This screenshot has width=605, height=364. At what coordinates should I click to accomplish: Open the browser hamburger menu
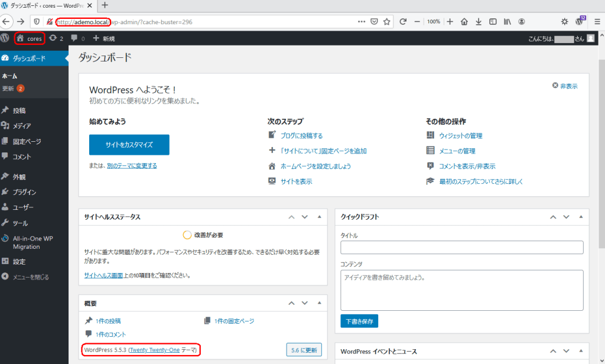[x=597, y=22]
